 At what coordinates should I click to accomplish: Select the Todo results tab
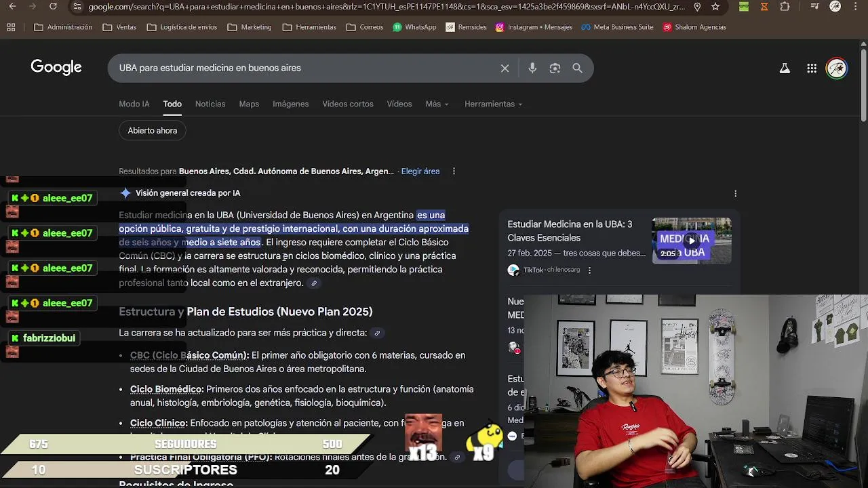pos(172,104)
